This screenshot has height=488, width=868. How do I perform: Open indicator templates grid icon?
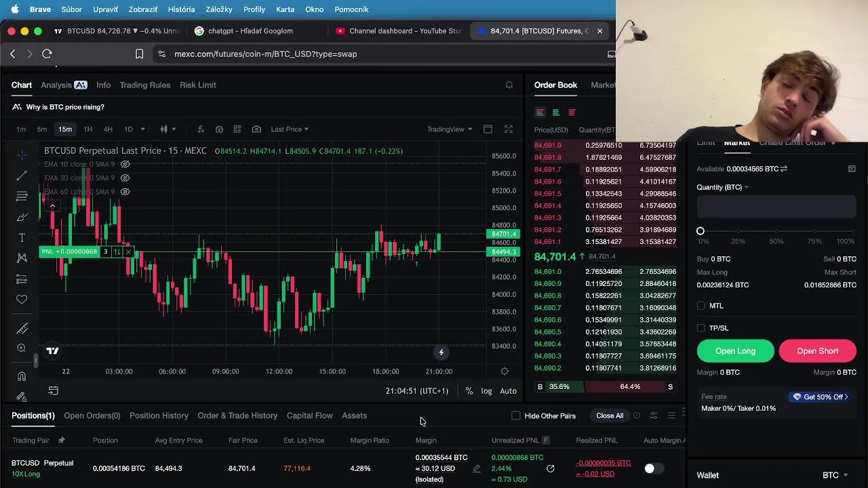tap(237, 129)
